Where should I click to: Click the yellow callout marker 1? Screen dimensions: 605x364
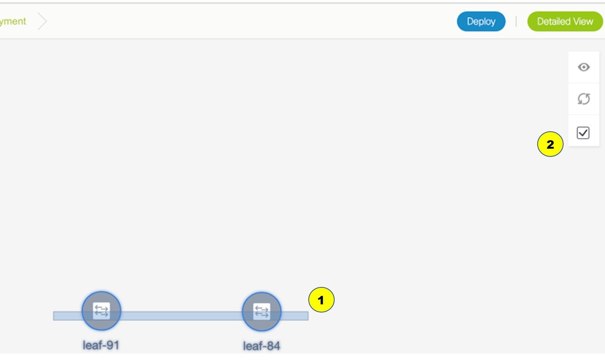click(321, 300)
